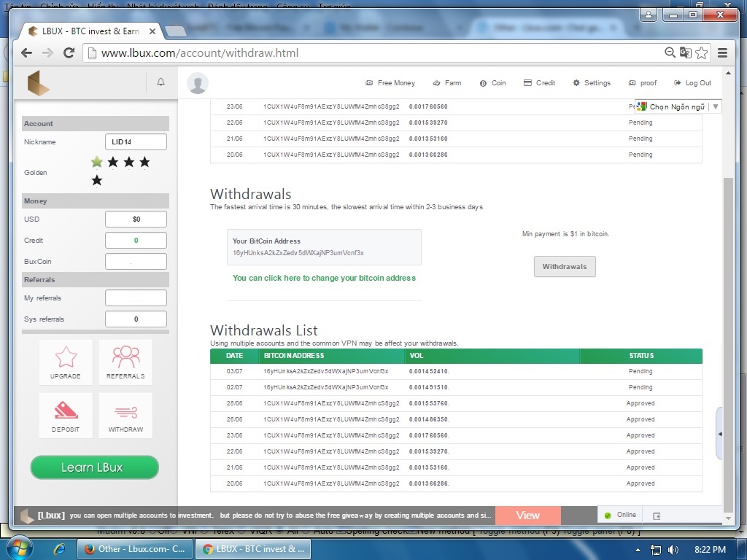
Task: Click the volume speaker tray icon
Action: 673,550
